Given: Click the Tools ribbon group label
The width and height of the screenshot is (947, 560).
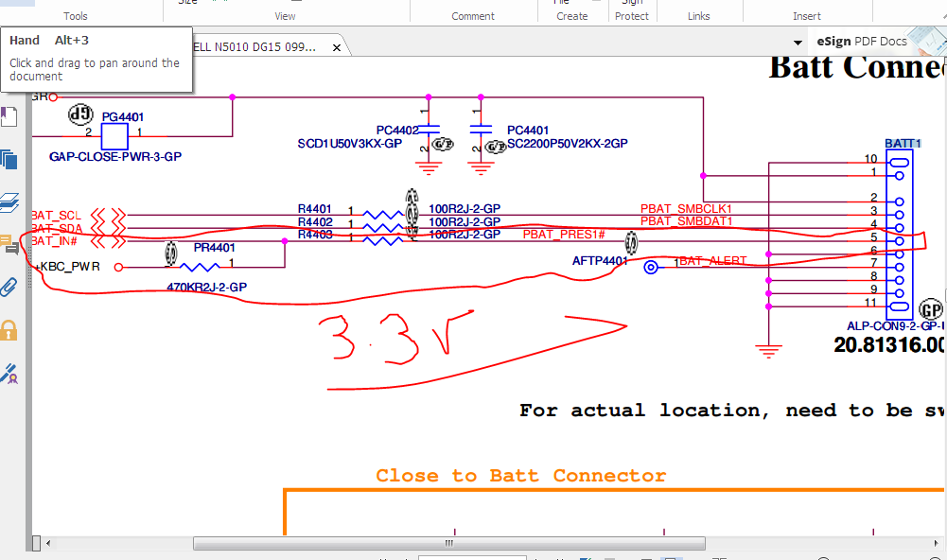Looking at the screenshot, I should pyautogui.click(x=76, y=16).
